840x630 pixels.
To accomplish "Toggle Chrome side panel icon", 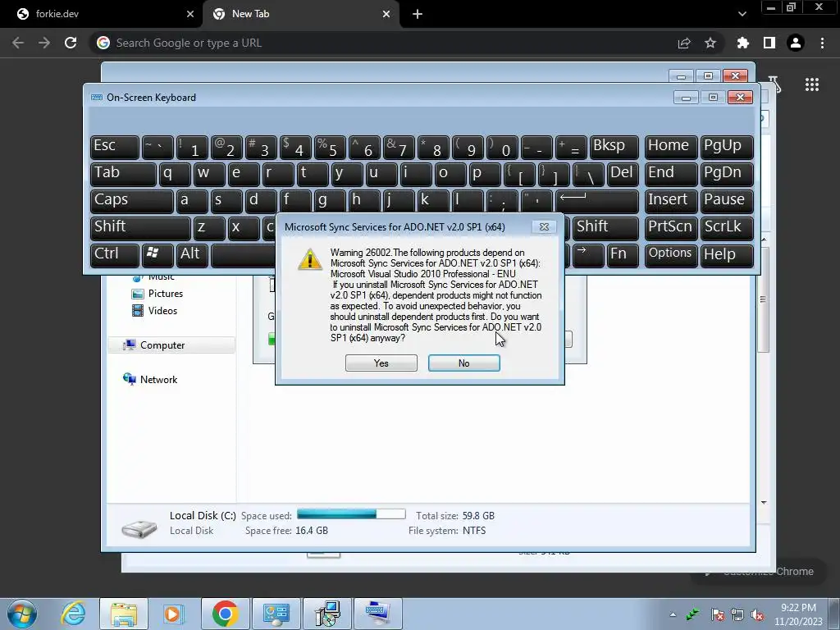I will pos(769,43).
